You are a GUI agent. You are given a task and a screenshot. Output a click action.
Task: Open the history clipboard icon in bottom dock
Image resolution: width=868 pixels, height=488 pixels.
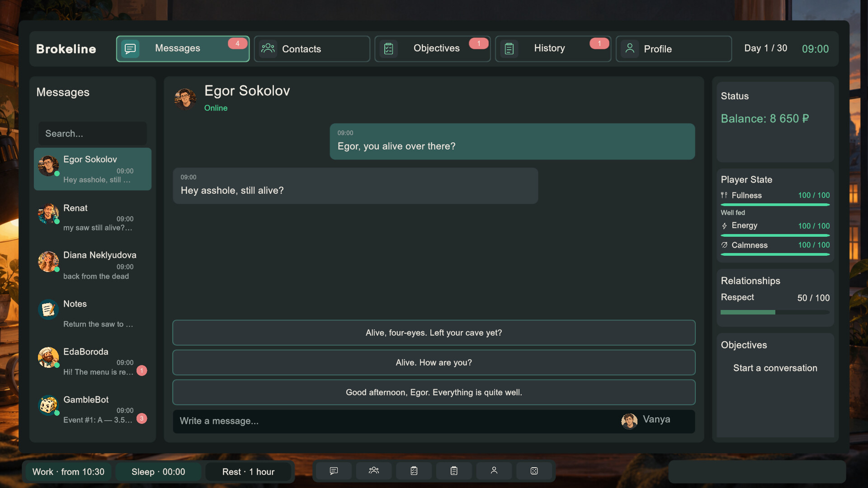pyautogui.click(x=454, y=471)
